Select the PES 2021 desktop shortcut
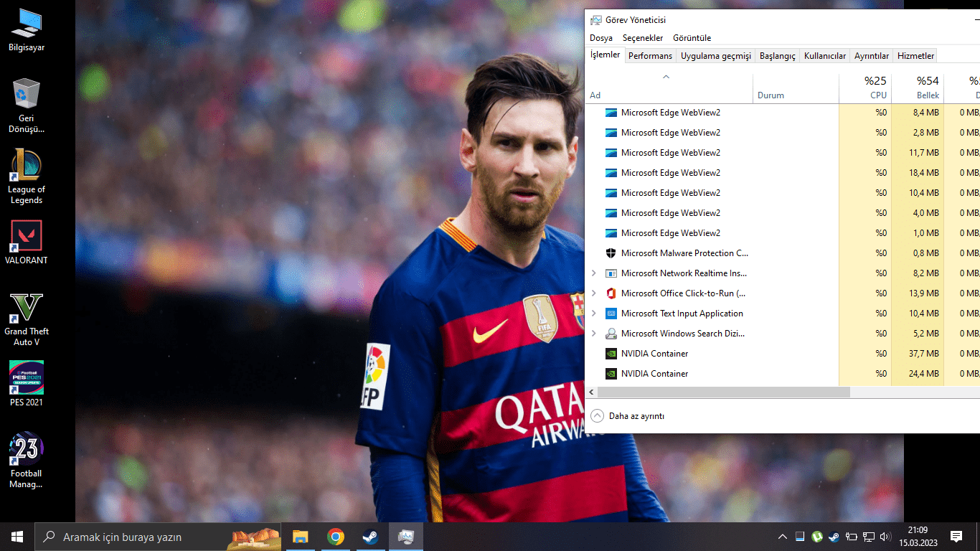Viewport: 980px width, 551px height. click(27, 384)
